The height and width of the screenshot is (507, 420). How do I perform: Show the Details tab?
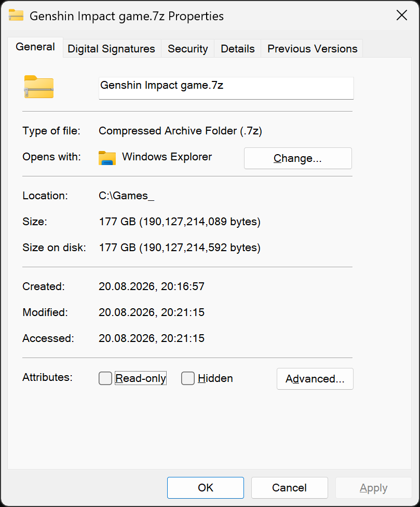click(x=237, y=49)
